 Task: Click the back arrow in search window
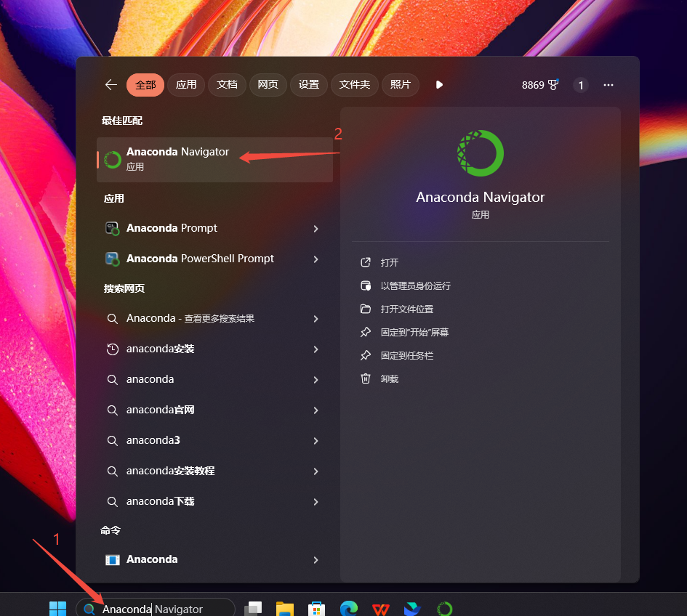(110, 84)
